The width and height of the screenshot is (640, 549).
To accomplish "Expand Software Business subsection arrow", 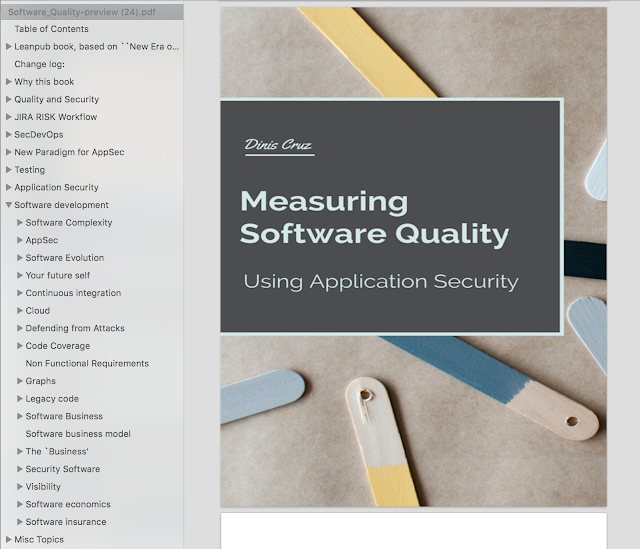I will (x=19, y=416).
